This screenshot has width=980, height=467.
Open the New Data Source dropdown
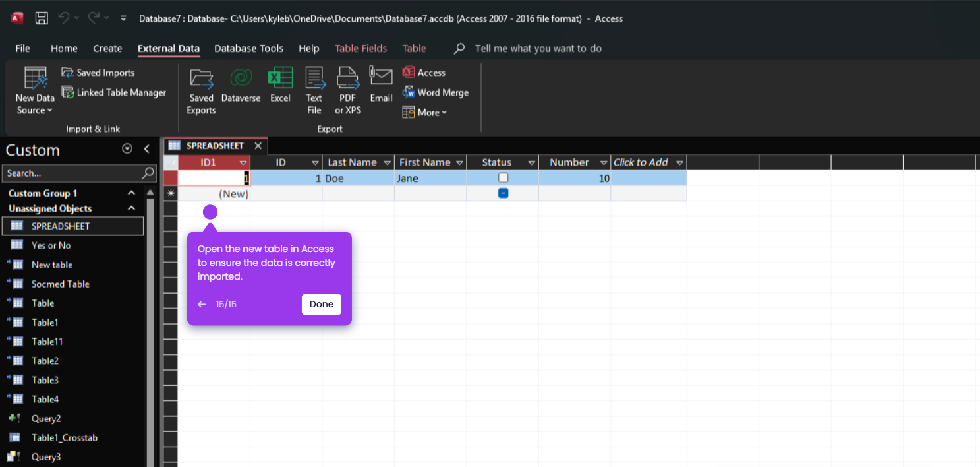(34, 90)
